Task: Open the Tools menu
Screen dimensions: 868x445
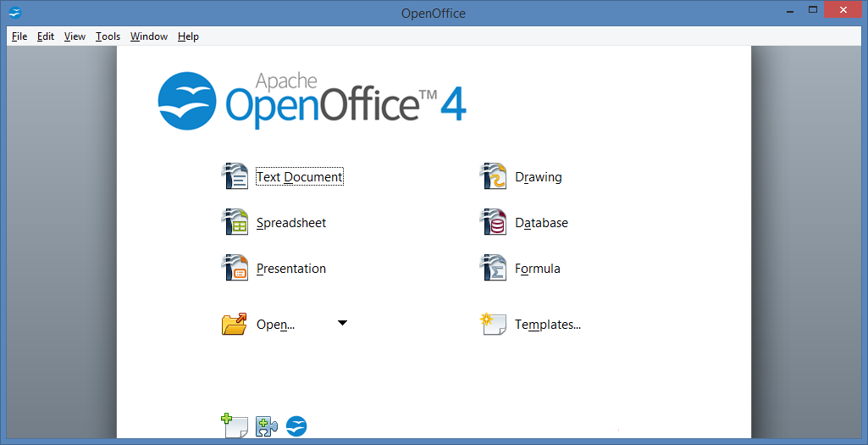Action: pos(108,36)
